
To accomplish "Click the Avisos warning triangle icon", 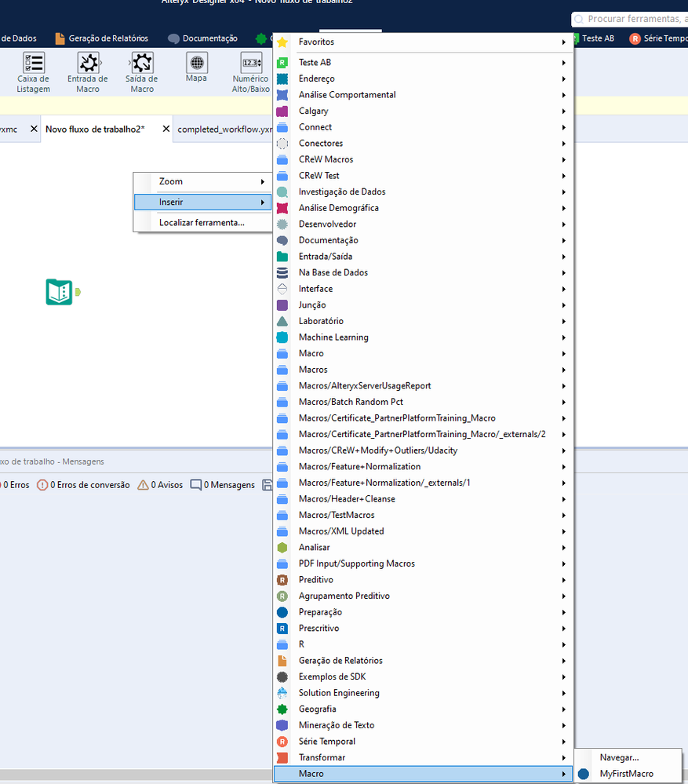I will pyautogui.click(x=143, y=485).
